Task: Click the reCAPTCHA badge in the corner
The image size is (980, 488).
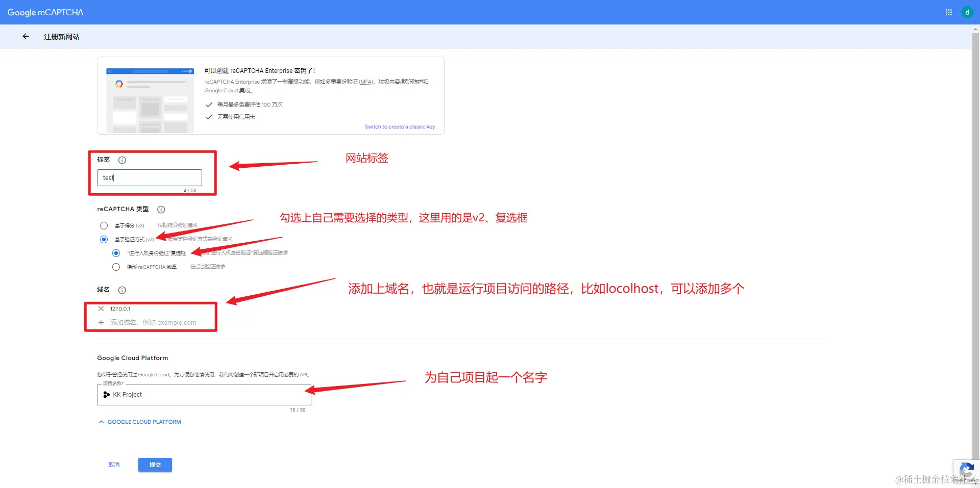Action: click(966, 472)
